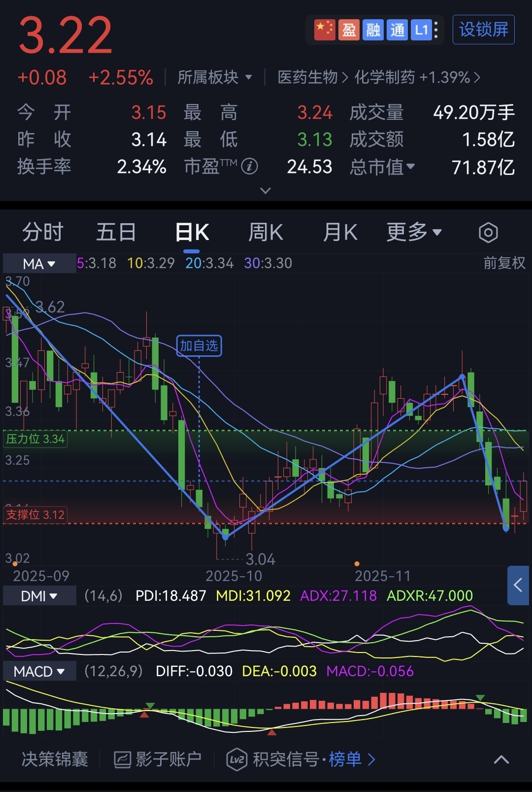Tap the 影子账户 icon
532x792 pixels.
pos(123,759)
